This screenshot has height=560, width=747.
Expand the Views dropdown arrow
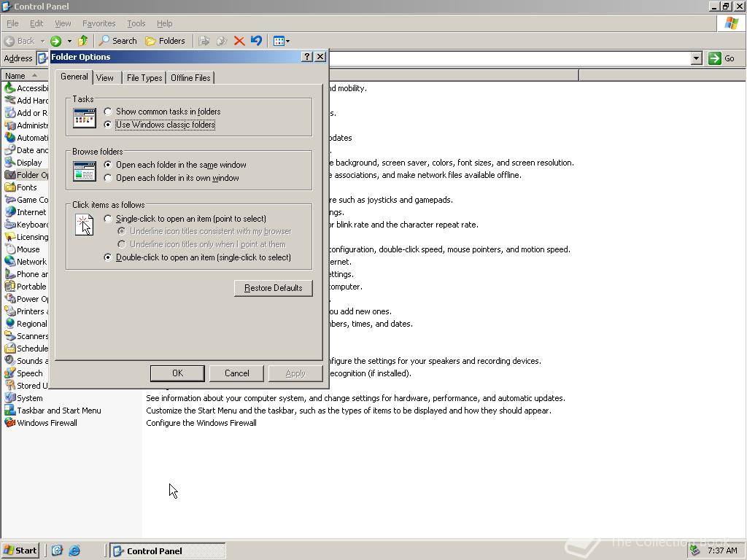coord(287,41)
